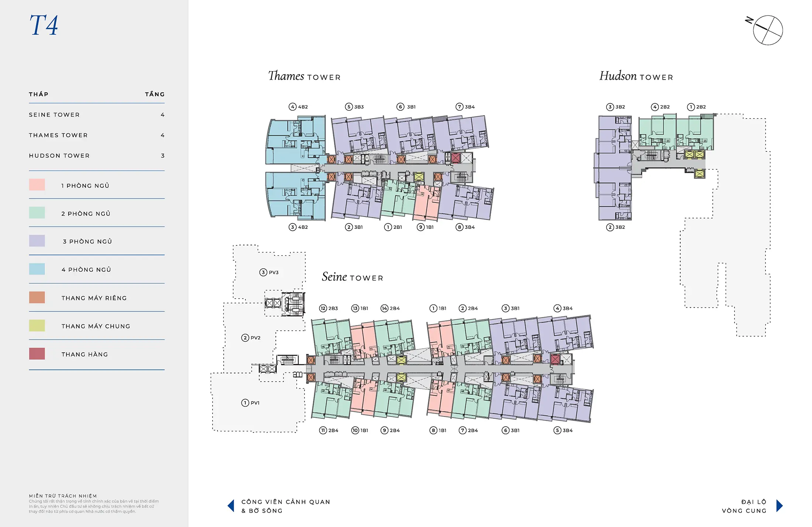This screenshot has height=527, width=812.
Task: Click the left blue arrow near Công Viên
Action: pos(231,506)
